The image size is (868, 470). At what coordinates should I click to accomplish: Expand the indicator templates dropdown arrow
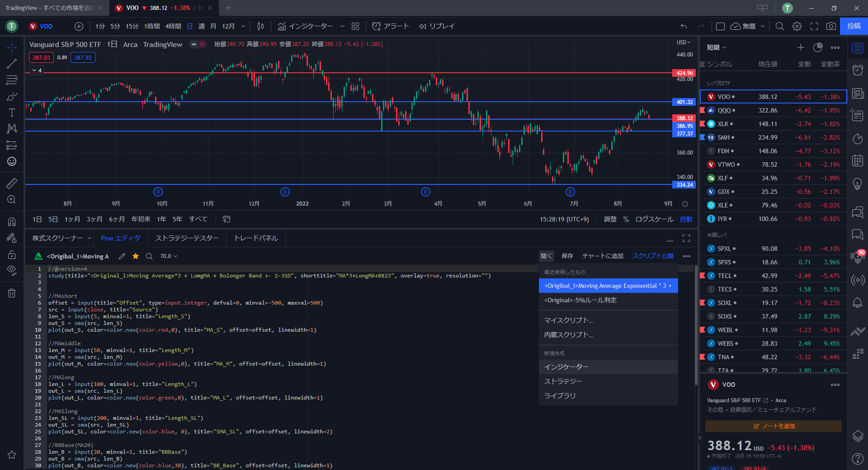coord(342,26)
